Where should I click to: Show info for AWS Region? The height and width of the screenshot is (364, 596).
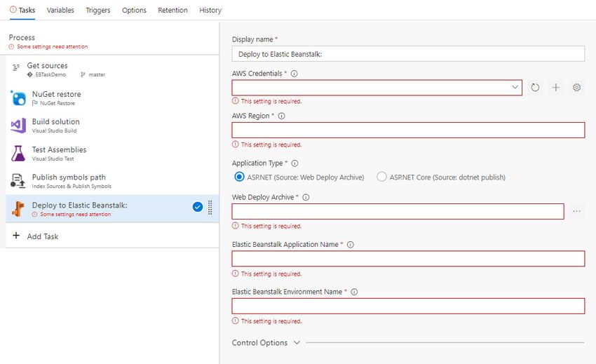(282, 116)
